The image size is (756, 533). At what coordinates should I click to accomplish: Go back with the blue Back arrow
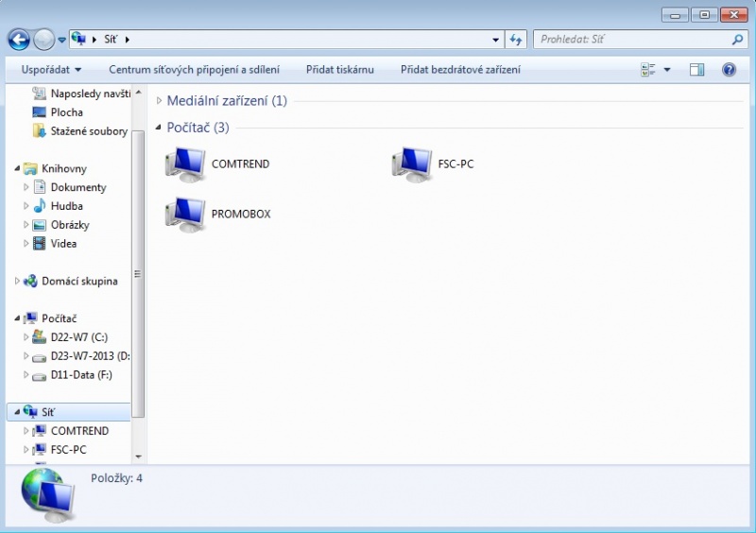19,40
